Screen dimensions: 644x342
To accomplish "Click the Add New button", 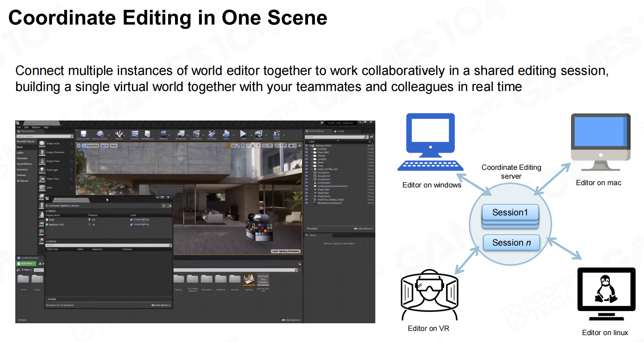I will 26,264.
